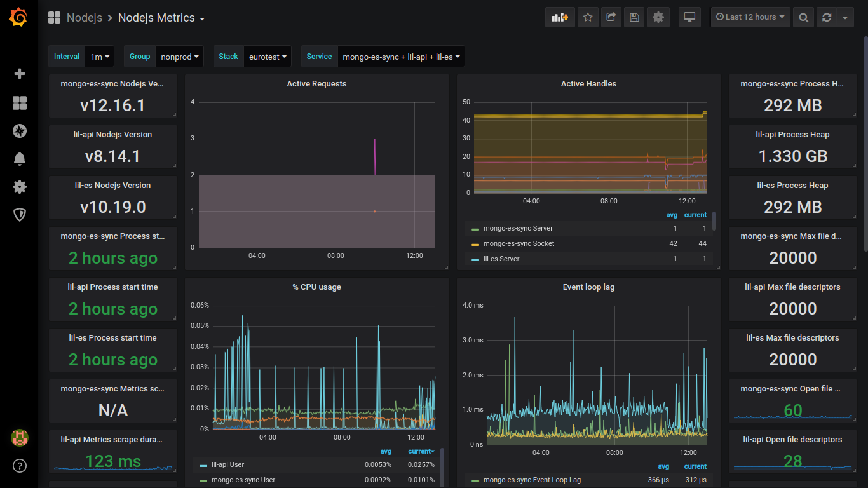
Task: Toggle mongo-es-sync Socket series in legend
Action: tap(519, 243)
